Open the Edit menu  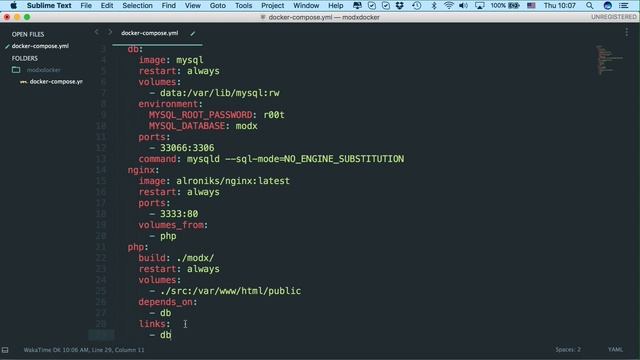point(107,6)
